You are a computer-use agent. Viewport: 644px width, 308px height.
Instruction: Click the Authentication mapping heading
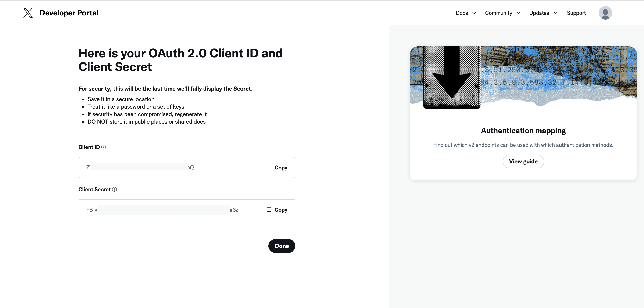pyautogui.click(x=523, y=131)
